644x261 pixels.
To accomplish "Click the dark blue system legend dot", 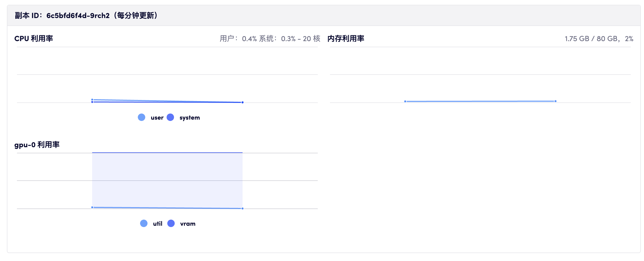I will 171,117.
